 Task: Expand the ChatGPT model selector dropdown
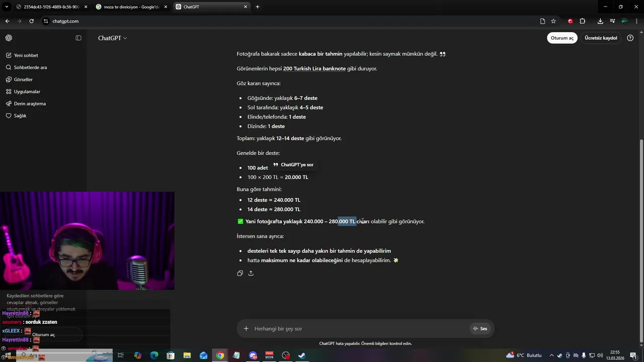coord(112,38)
